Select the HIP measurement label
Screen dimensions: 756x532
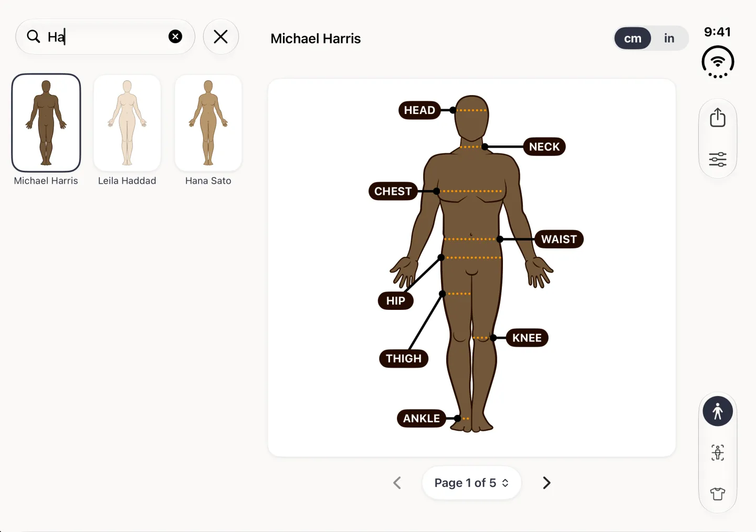pos(396,300)
